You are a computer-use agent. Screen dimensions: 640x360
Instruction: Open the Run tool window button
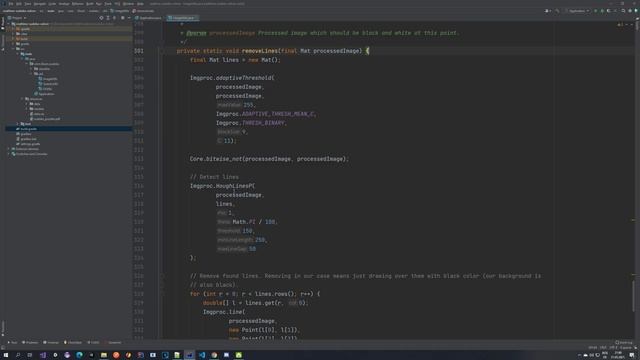click(x=12, y=342)
